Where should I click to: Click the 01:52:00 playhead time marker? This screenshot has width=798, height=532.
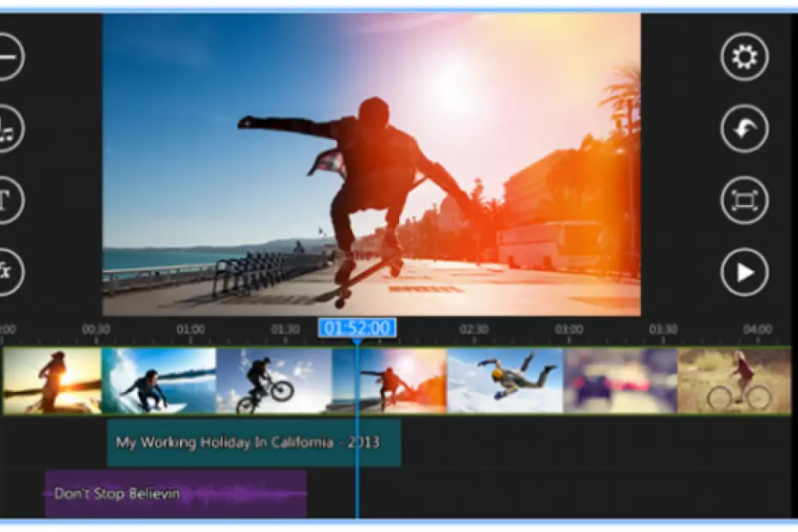(x=357, y=328)
